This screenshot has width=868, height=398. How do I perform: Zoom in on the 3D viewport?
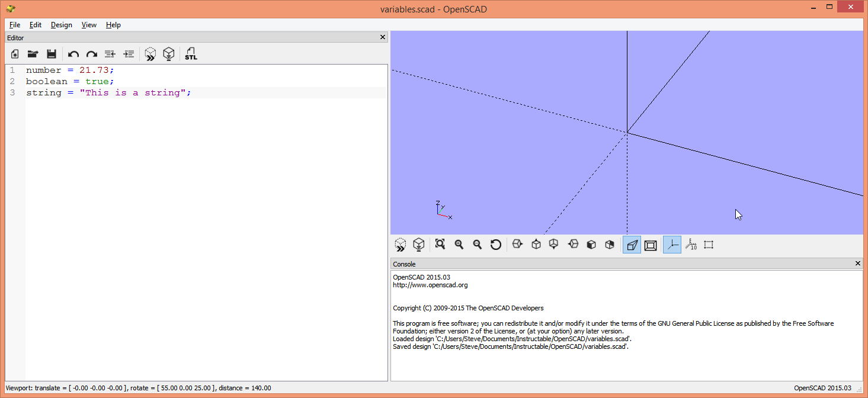pyautogui.click(x=459, y=244)
